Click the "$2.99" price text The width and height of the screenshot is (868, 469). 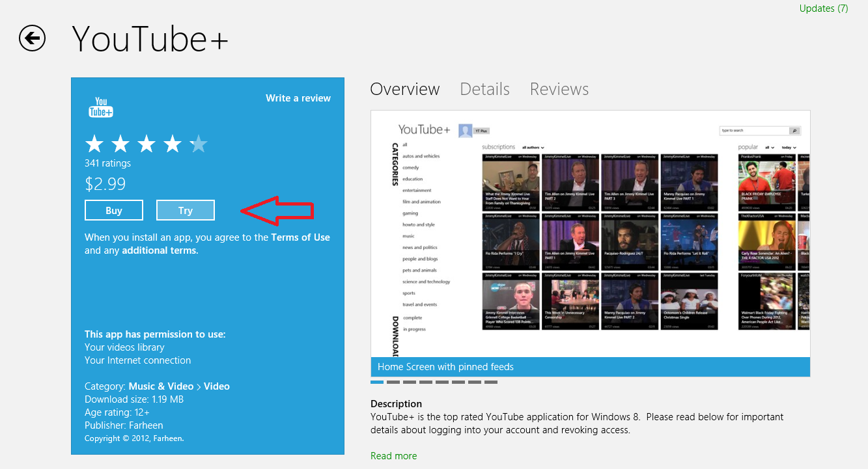105,184
